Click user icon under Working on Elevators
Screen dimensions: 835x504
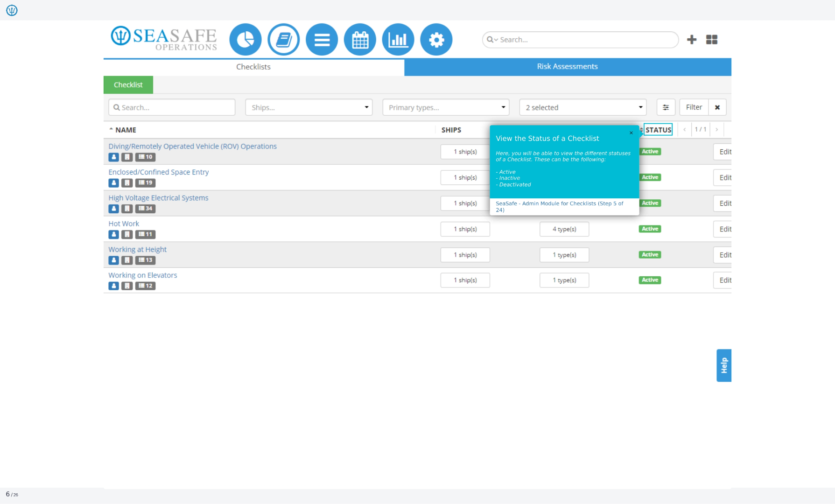tap(114, 286)
